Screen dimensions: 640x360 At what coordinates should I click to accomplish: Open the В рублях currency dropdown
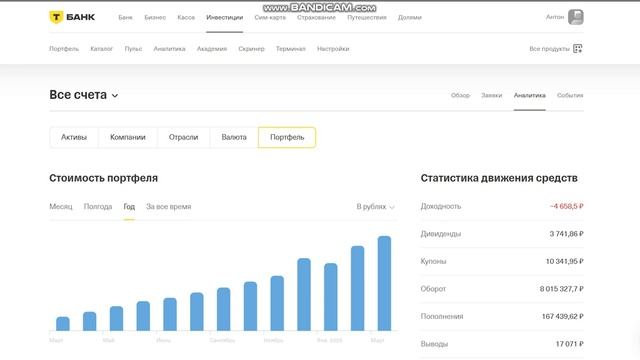(x=376, y=207)
